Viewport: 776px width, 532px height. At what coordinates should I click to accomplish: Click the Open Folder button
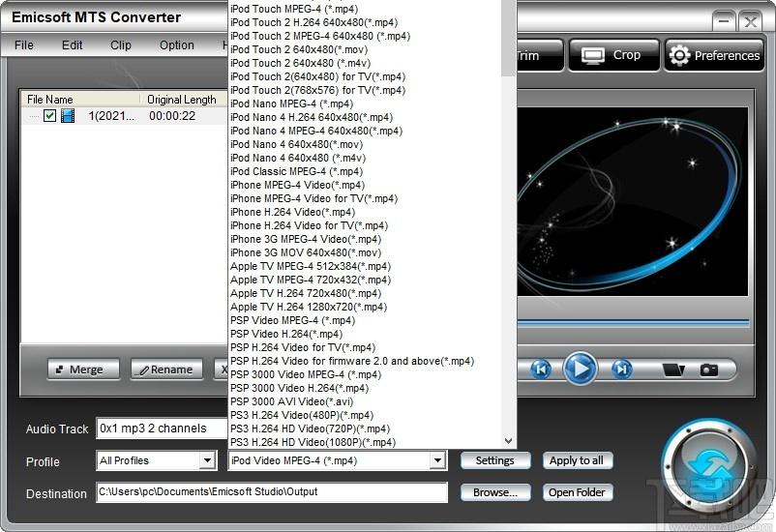[577, 492]
